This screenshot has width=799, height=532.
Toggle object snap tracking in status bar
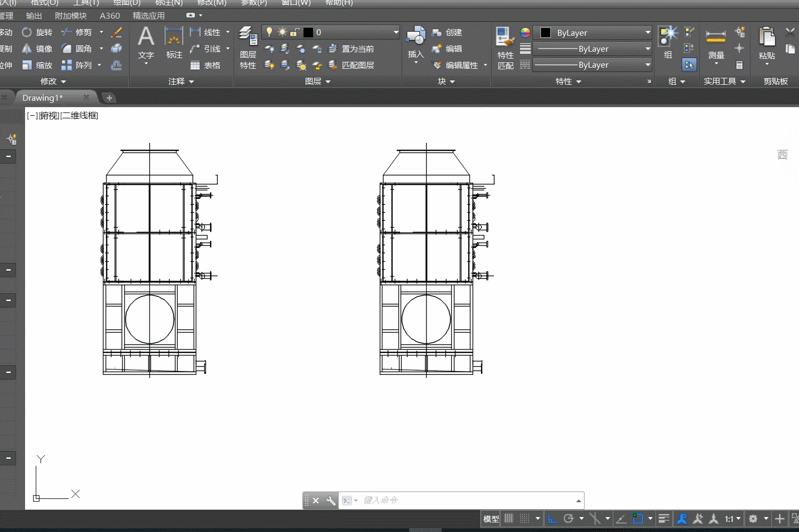tap(621, 519)
